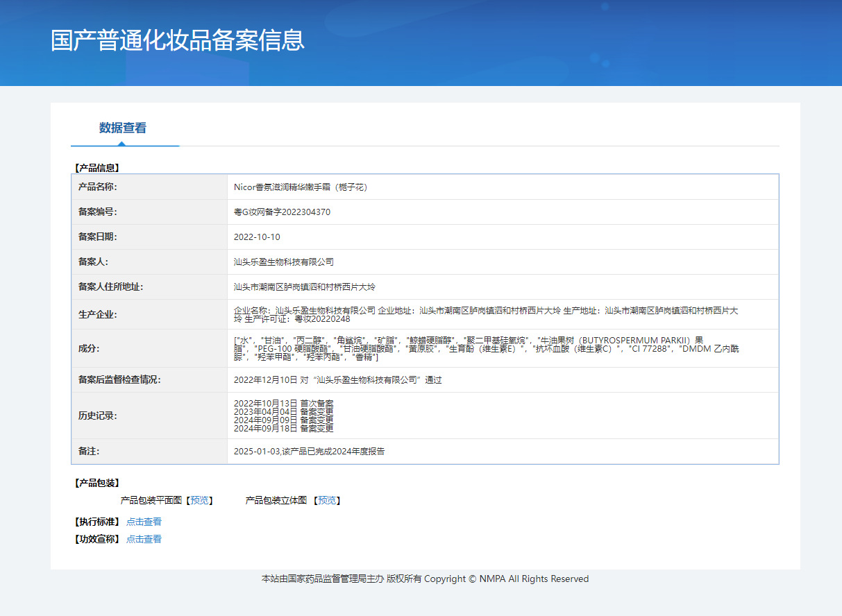Screen dimensions: 842x616
Task: Click the page title 国产普通化妆品备案信息
Action: tap(178, 40)
